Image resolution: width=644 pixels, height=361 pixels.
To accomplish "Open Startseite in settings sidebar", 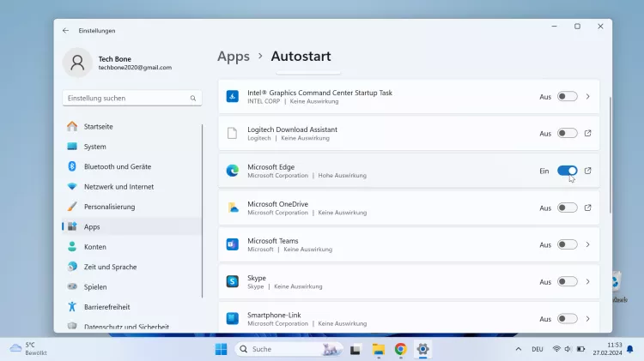I will click(131, 126).
